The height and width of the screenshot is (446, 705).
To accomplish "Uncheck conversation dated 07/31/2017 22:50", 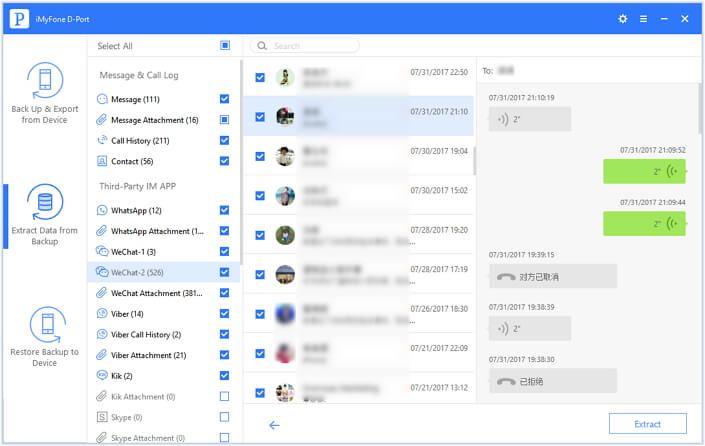I will pyautogui.click(x=260, y=77).
